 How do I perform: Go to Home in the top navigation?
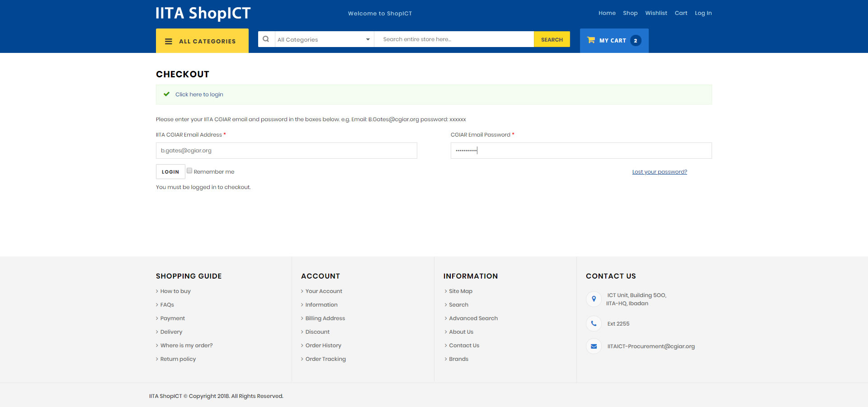coord(607,13)
